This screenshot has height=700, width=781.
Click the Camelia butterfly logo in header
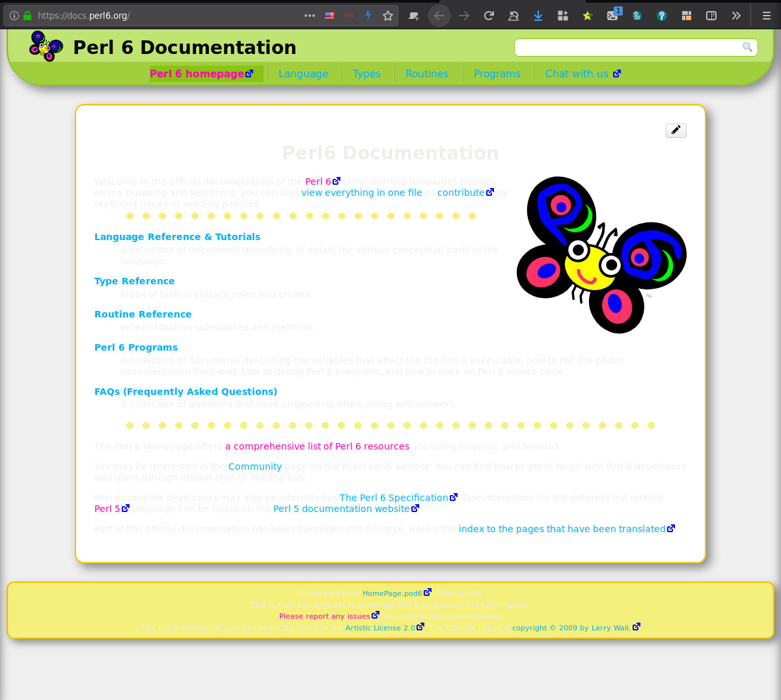pos(46,46)
